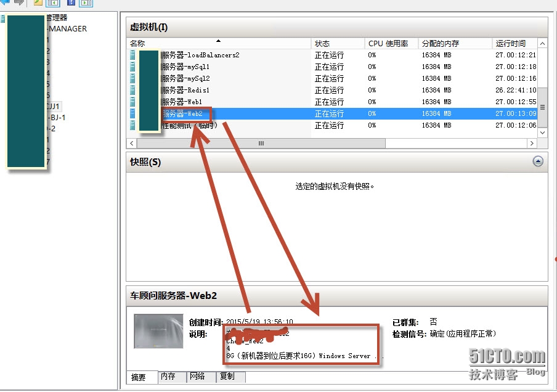Click the server icon beside the Redis1 VM
This screenshot has width=557, height=392.
click(x=132, y=90)
